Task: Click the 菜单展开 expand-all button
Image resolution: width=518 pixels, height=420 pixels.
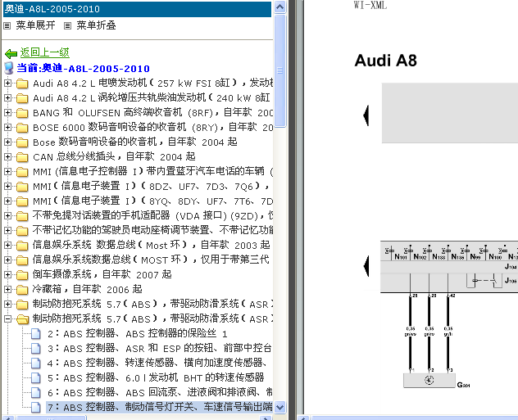Action: 35,25
